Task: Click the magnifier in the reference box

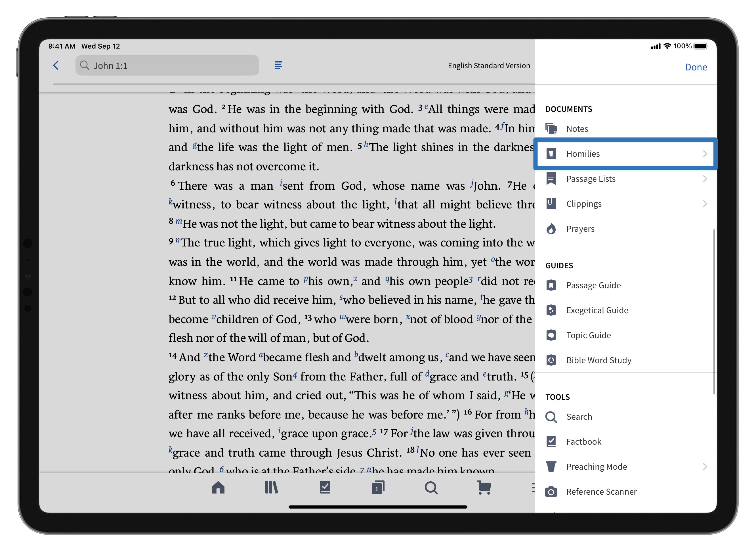Action: tap(85, 66)
